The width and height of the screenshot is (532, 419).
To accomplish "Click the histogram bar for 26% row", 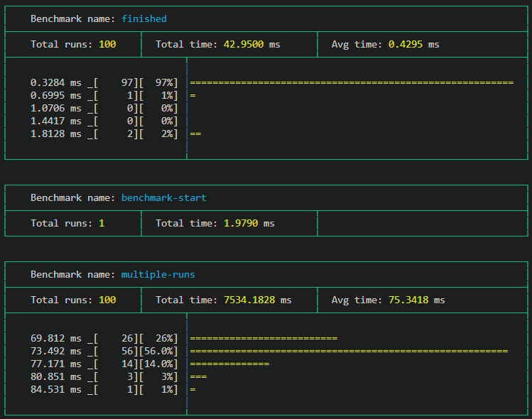I will (x=264, y=338).
